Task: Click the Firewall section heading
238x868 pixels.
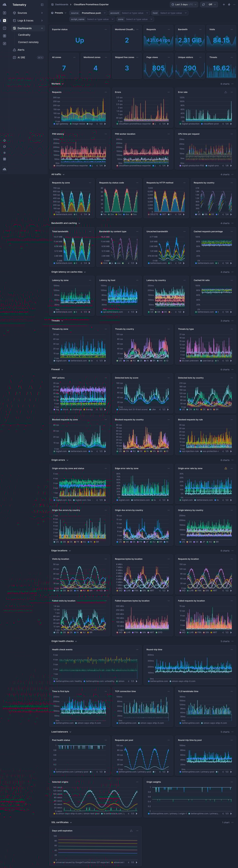Action: coord(56,369)
